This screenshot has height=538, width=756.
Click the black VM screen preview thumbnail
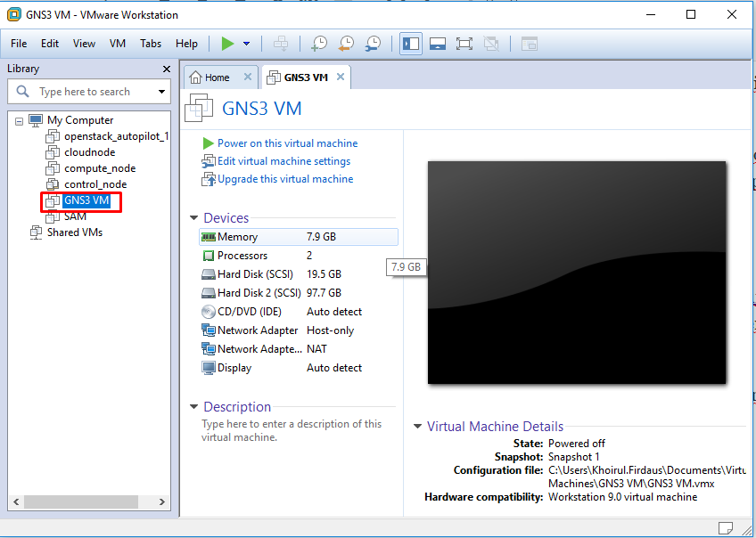[x=577, y=273]
